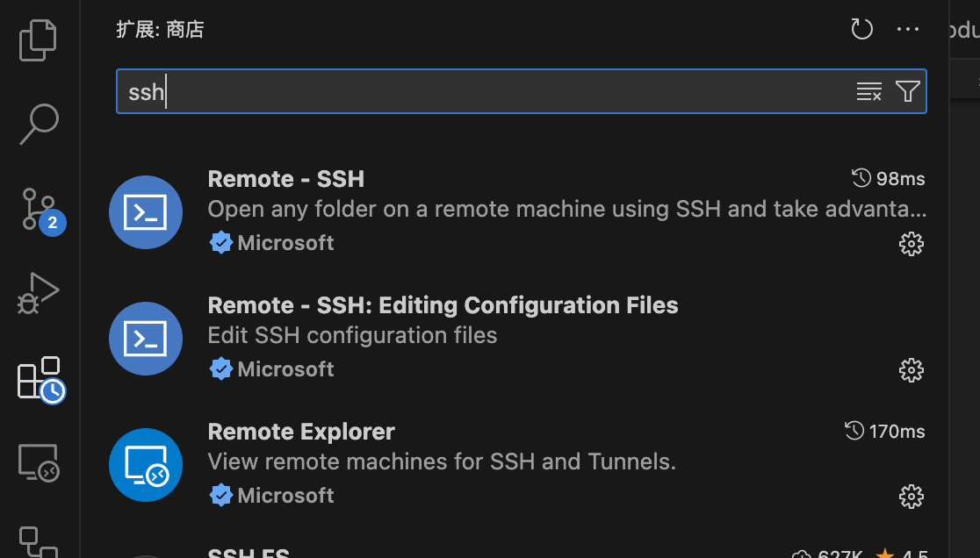The image size is (980, 558).
Task: Refresh the extensions marketplace list
Action: [x=861, y=30]
